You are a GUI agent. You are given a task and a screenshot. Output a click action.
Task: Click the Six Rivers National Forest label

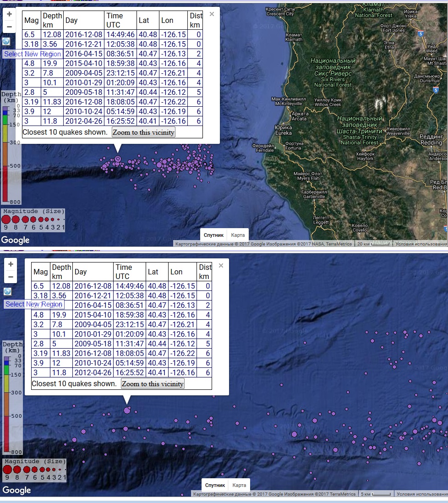coord(333,73)
